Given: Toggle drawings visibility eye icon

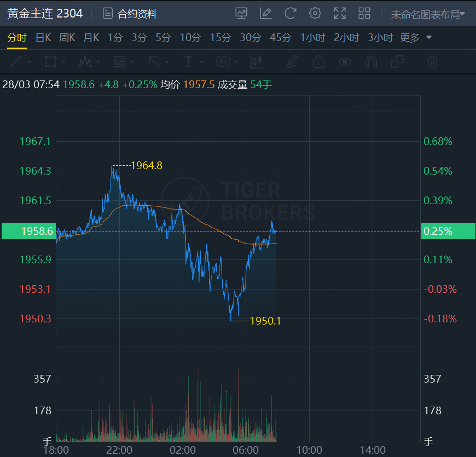Looking at the screenshot, I should [x=345, y=62].
